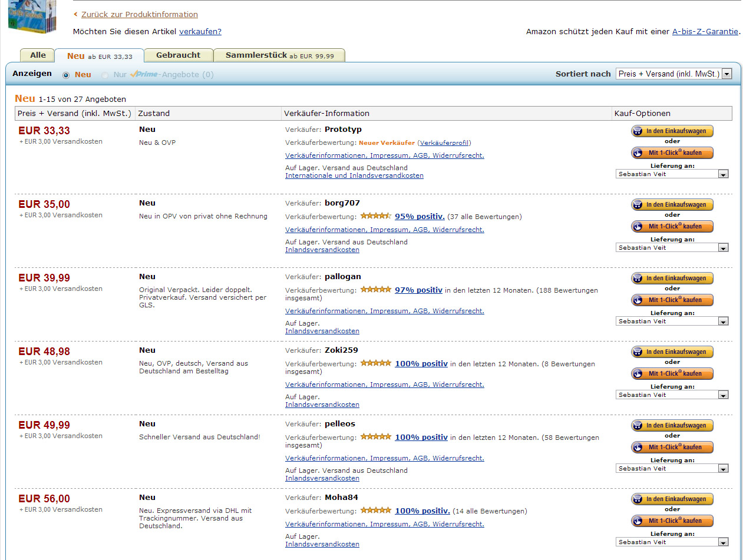Select the Neu radio button under Anzeigen
743x560 pixels.
point(66,75)
